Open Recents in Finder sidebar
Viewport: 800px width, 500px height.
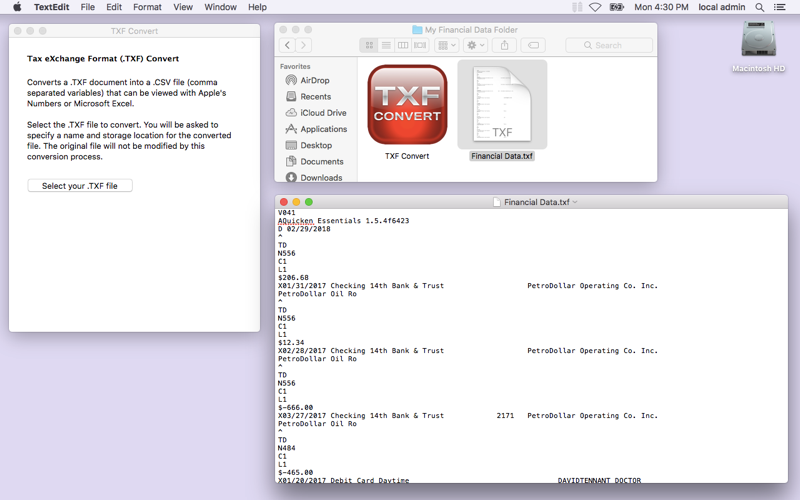coord(315,96)
